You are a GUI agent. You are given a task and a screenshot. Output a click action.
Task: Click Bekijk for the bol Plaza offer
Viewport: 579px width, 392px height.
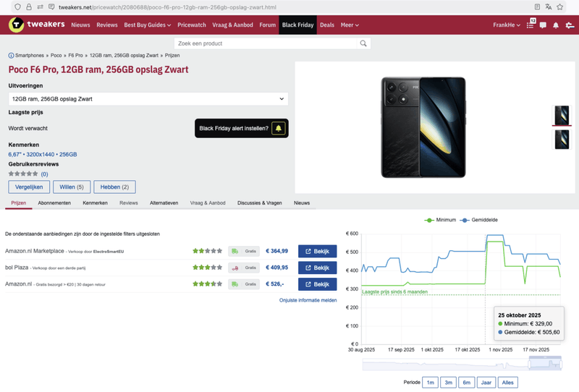coord(317,268)
